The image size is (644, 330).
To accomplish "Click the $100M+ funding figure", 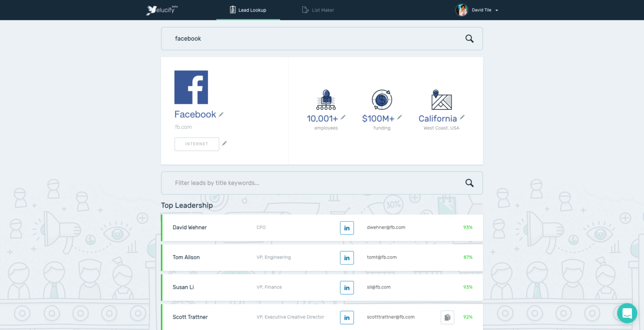I will pos(378,119).
